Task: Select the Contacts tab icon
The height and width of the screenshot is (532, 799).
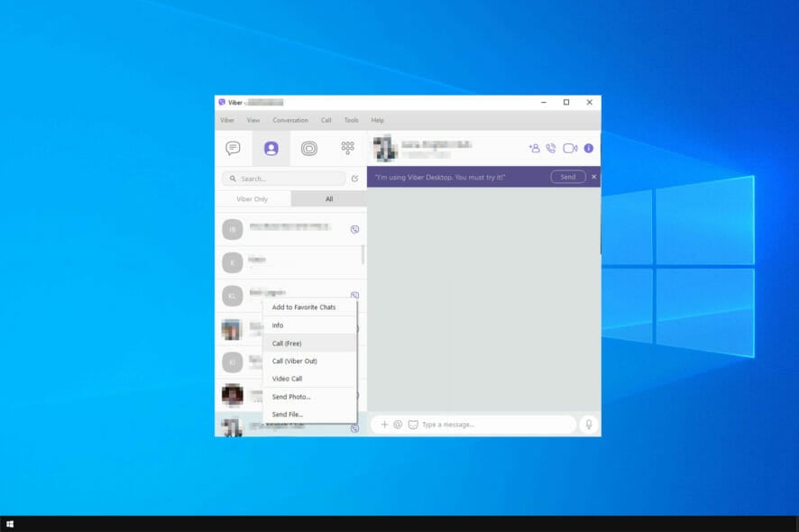Action: (x=271, y=148)
